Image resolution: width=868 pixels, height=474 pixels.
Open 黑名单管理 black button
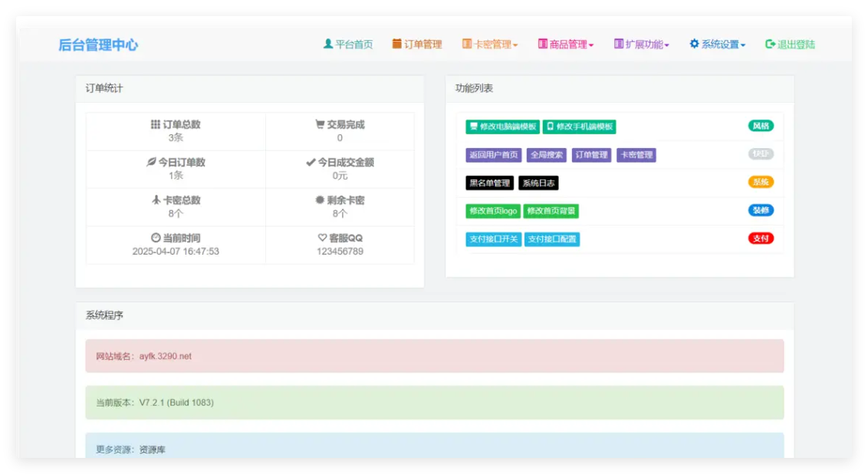tap(489, 183)
